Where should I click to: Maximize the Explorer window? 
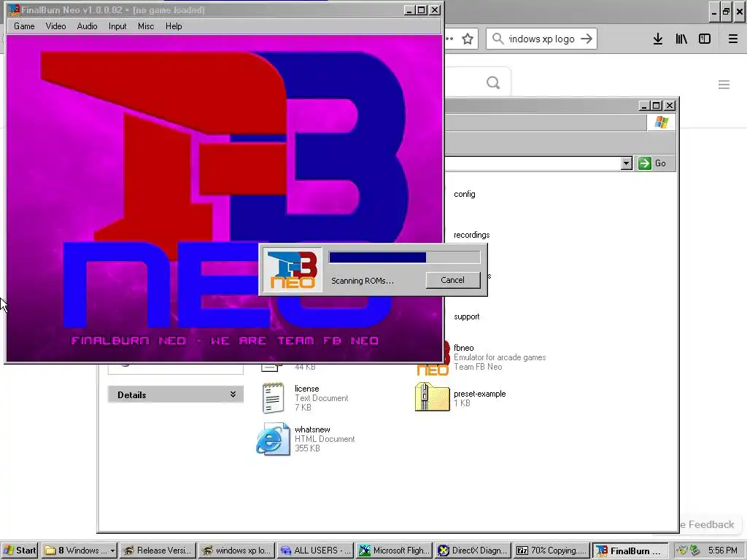(x=657, y=106)
